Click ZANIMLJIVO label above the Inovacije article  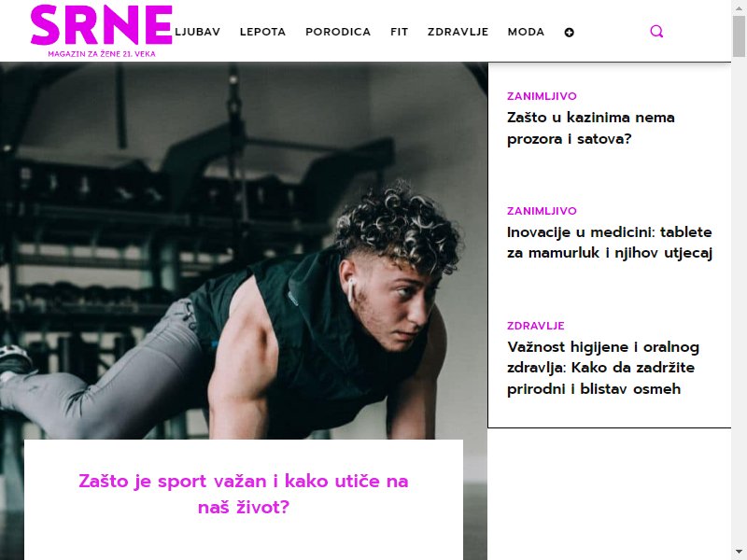click(x=542, y=211)
